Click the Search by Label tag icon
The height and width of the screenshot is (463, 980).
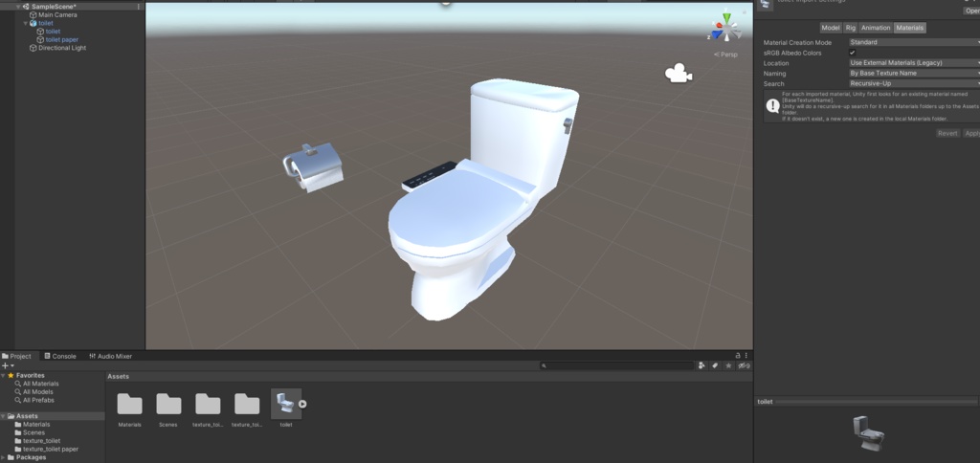point(715,365)
